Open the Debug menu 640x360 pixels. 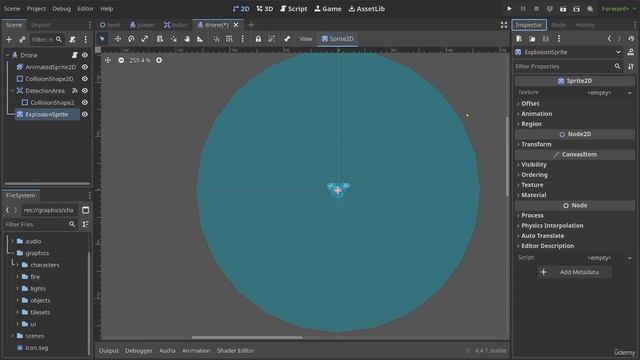[62, 9]
